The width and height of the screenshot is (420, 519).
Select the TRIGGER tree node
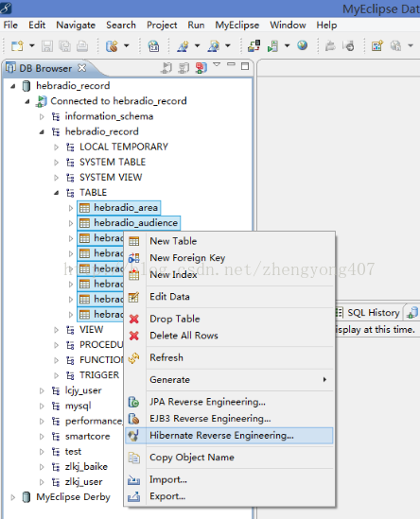coord(99,375)
